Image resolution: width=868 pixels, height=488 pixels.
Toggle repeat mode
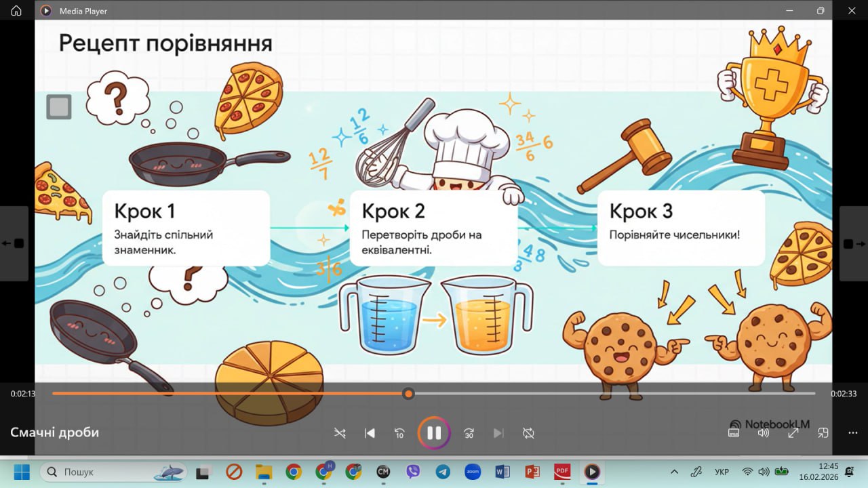(x=528, y=433)
